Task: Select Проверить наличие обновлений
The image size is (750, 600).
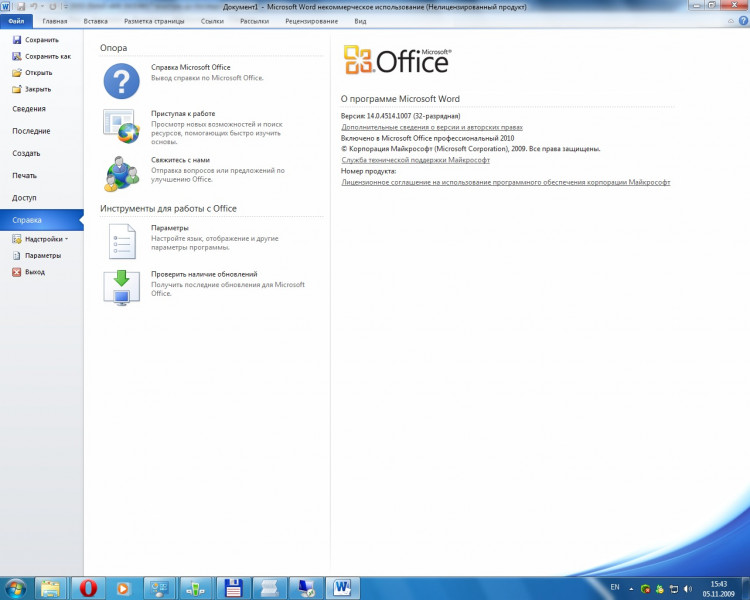Action: pos(204,274)
